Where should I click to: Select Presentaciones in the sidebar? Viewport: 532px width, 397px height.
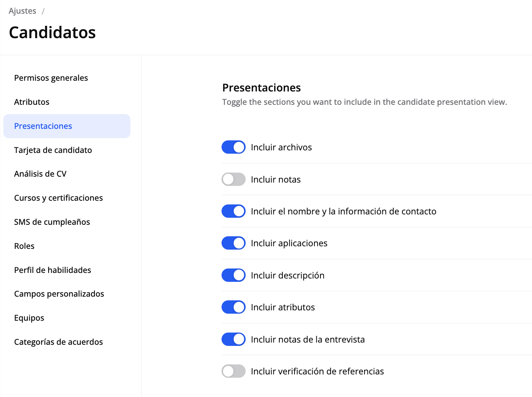pos(43,126)
